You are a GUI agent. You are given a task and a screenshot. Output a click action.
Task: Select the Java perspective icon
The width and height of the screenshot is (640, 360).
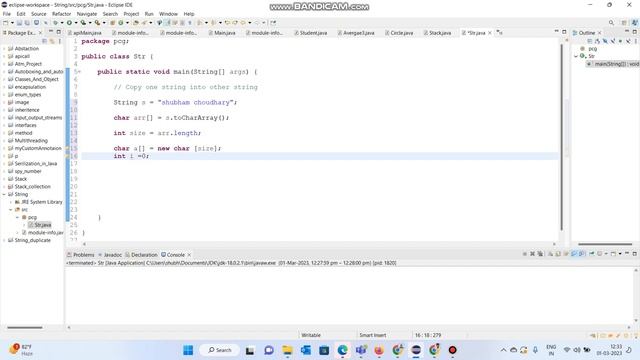tap(634, 23)
